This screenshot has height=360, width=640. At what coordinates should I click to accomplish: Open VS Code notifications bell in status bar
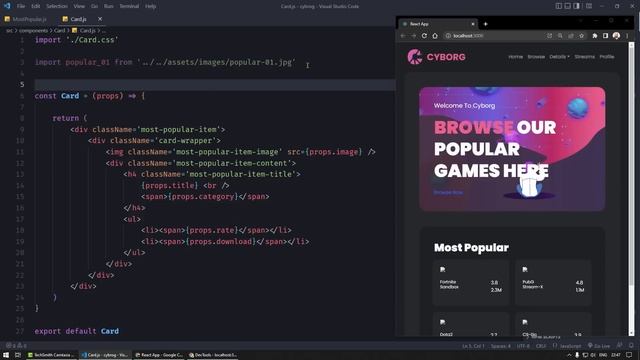coord(631,346)
